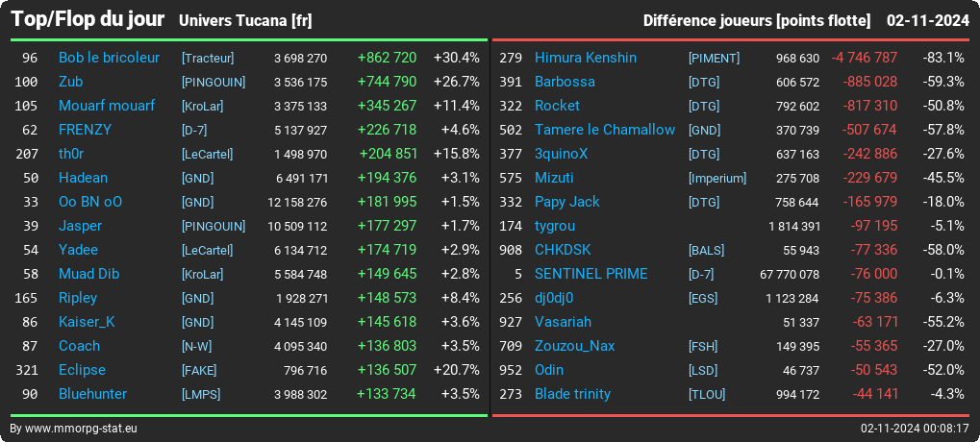Select Blade trinity player name
Viewport: 980px width, 442px height.
click(x=572, y=394)
